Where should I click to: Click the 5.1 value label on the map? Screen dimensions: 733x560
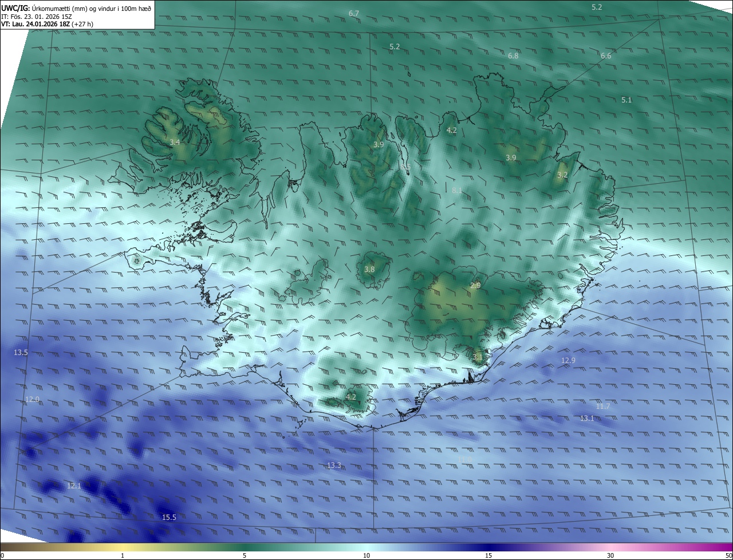(x=626, y=100)
